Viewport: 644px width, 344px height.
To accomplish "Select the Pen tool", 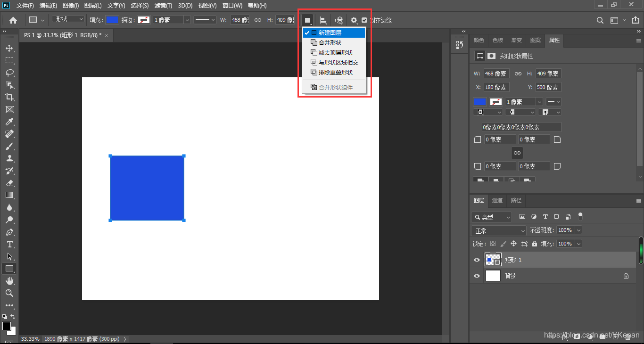I will 9,232.
